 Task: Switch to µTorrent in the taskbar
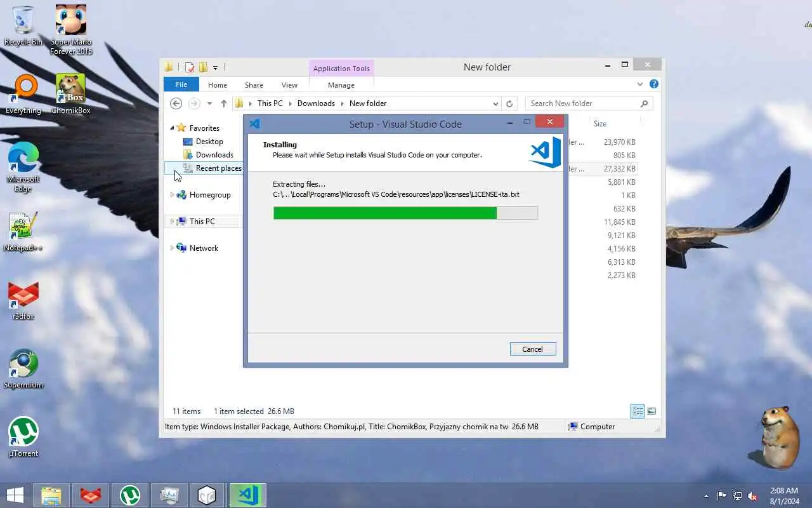coord(130,495)
